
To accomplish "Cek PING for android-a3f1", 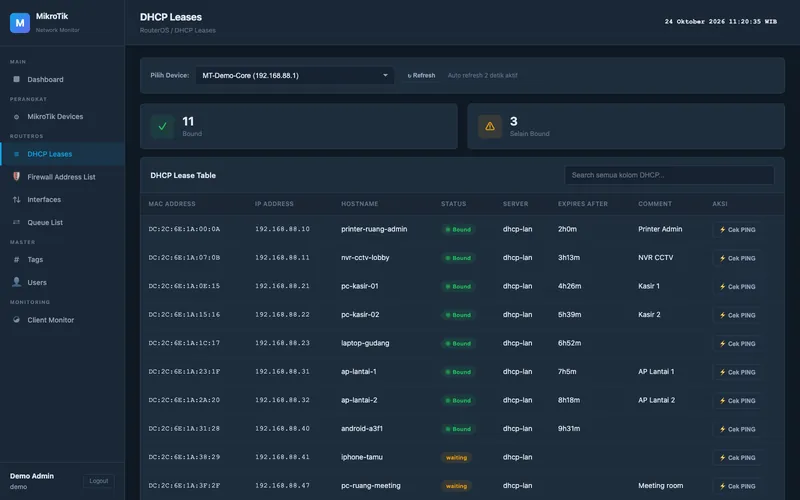I will click(x=737, y=429).
